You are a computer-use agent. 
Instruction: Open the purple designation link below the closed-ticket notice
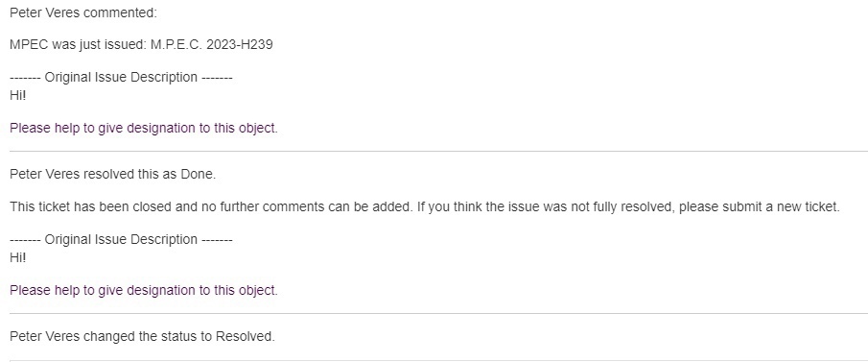coord(144,291)
